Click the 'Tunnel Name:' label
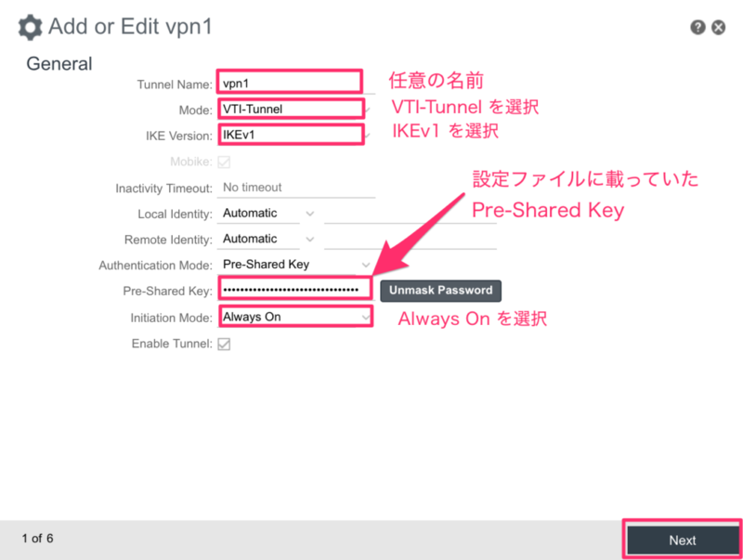The image size is (743, 560). [175, 85]
